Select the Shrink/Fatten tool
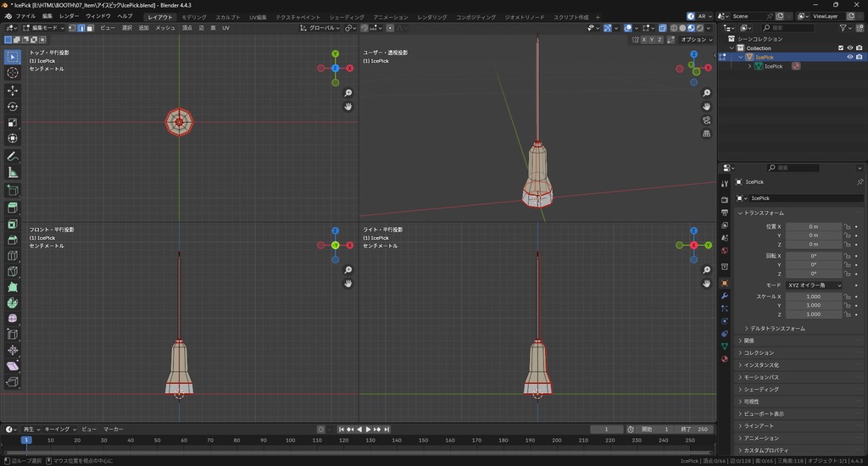 [12, 350]
